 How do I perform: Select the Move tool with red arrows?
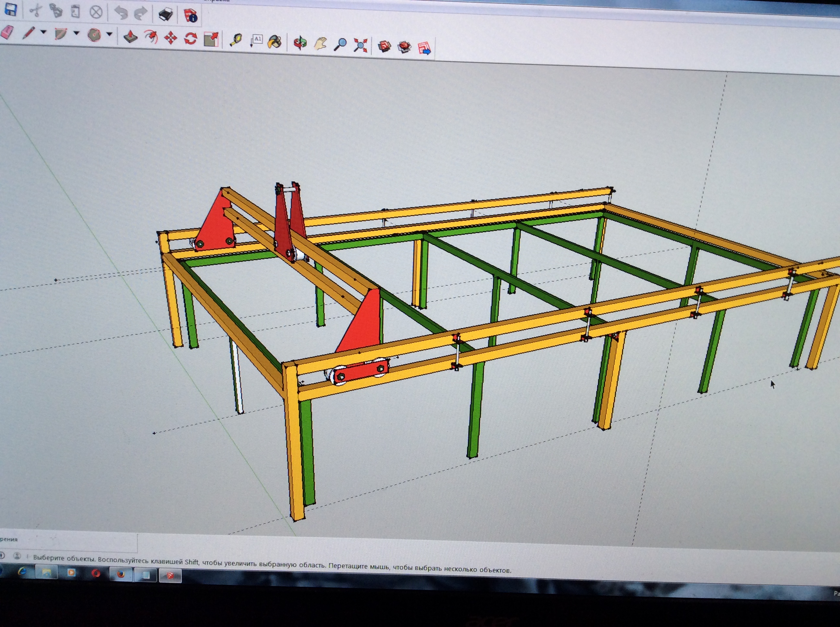pos(170,38)
